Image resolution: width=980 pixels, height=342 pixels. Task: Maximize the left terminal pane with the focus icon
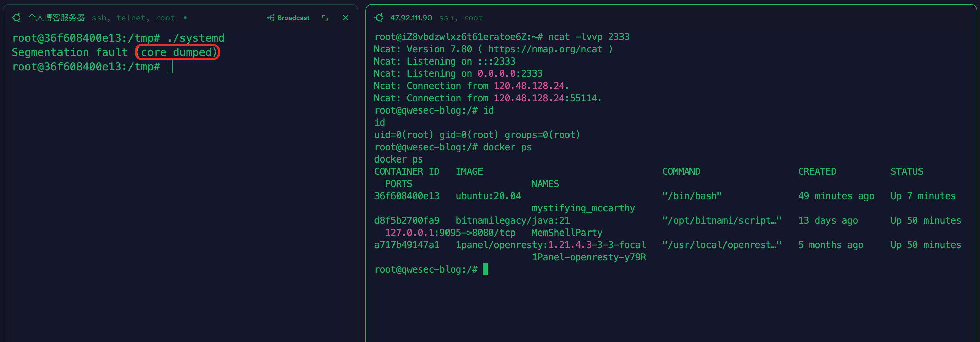click(325, 18)
